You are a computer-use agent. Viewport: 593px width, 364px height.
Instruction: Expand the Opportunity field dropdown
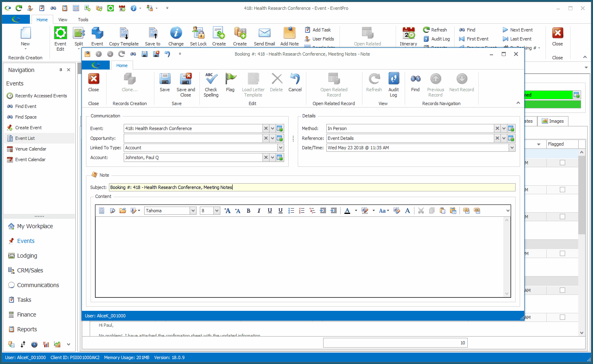(x=272, y=138)
